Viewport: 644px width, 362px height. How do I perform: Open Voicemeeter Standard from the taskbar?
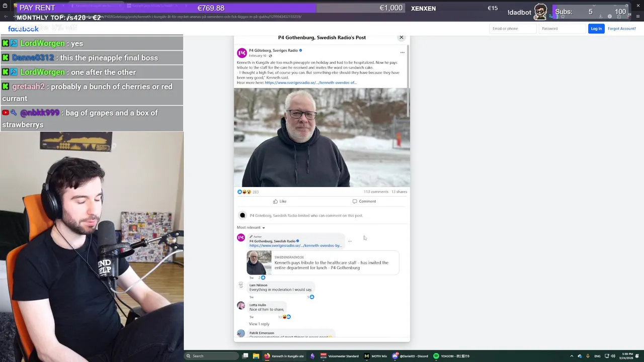tap(340, 356)
